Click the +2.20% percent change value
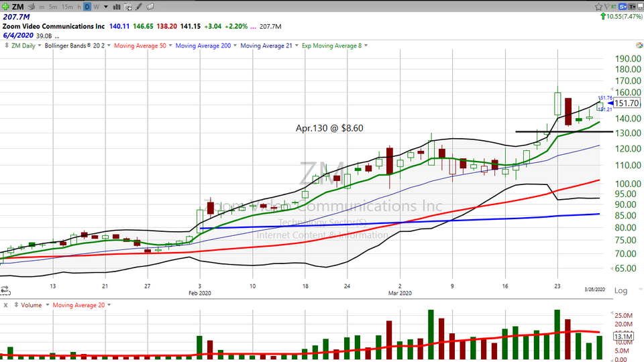This screenshot has height=362, width=644. coord(236,26)
